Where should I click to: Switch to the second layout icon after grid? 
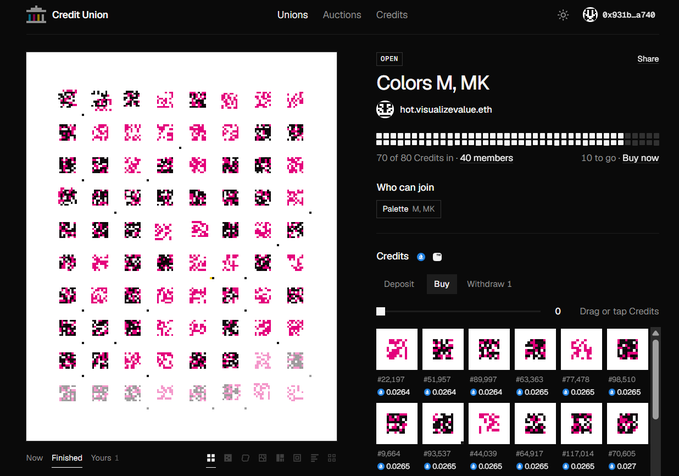tap(228, 458)
